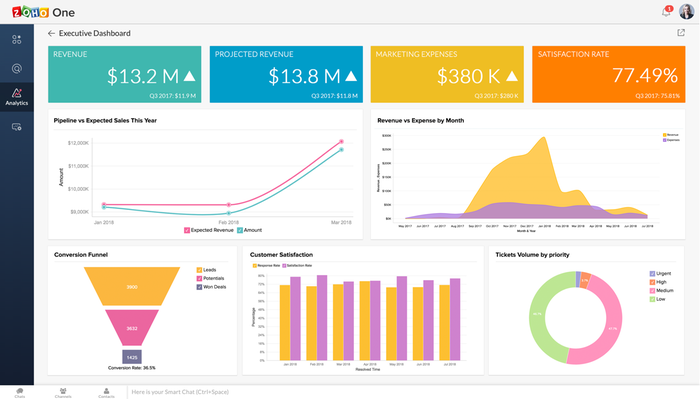Toggle the Won Deals legend checkbox
Screen dimensions: 700x399
(199, 287)
